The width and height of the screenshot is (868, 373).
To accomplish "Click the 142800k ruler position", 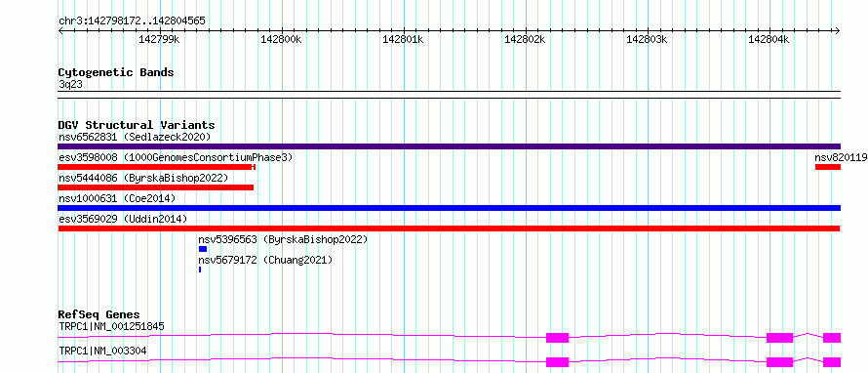I will [x=281, y=39].
